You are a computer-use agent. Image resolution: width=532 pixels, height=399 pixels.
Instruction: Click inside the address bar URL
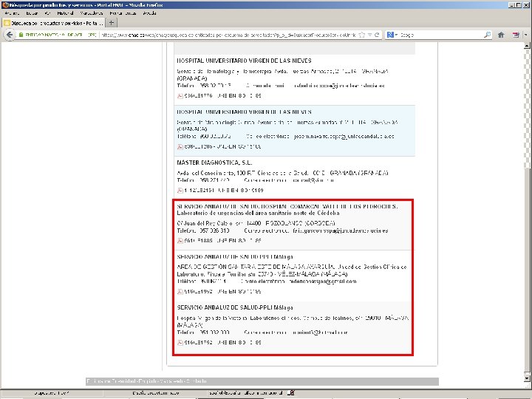229,35
